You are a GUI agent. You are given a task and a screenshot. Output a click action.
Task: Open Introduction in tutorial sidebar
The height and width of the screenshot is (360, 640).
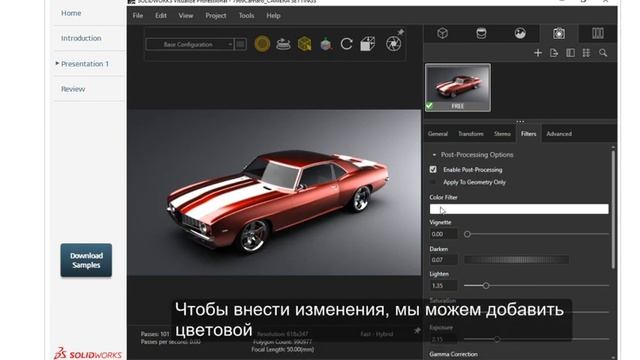(x=81, y=38)
